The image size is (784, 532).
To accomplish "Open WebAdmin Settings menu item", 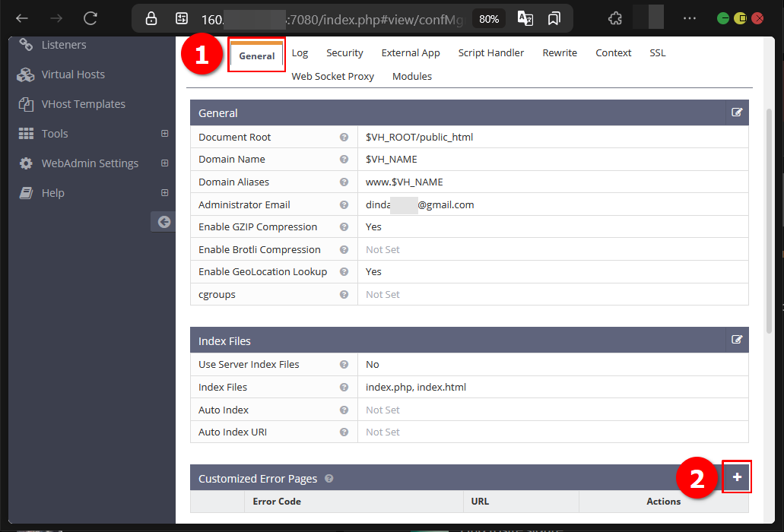I will (90, 163).
